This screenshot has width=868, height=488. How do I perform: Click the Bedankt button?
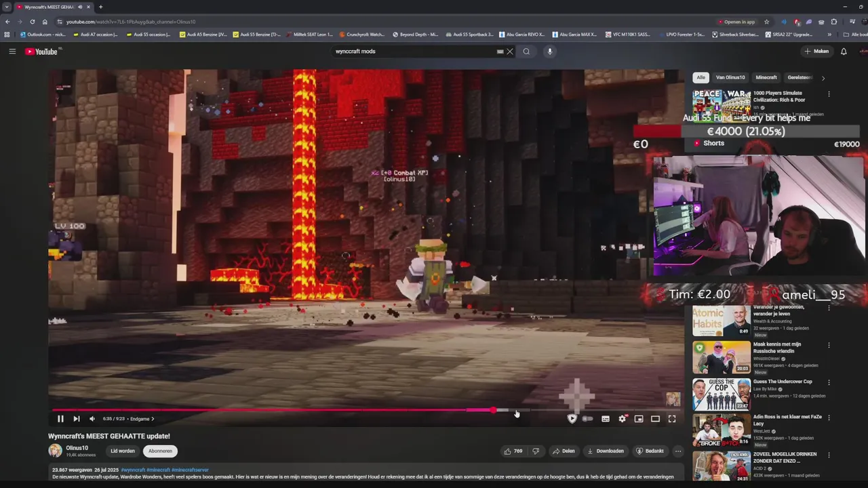tap(650, 451)
